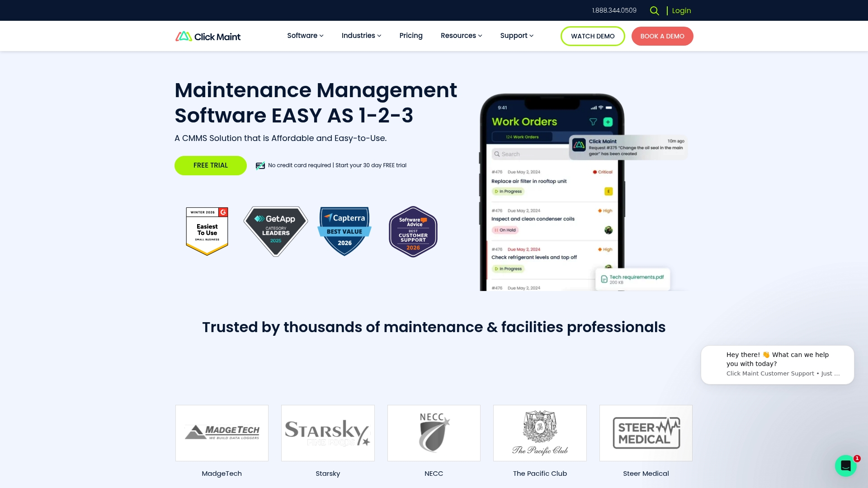The image size is (868, 488).
Task: Click the Capterra Best Value 2026 badge
Action: click(344, 231)
